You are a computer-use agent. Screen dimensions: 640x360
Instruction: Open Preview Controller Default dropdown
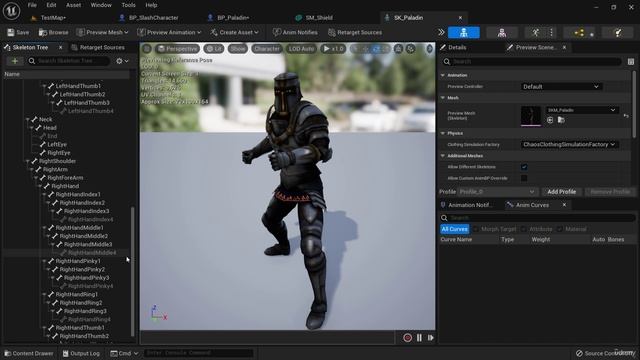[x=561, y=87]
